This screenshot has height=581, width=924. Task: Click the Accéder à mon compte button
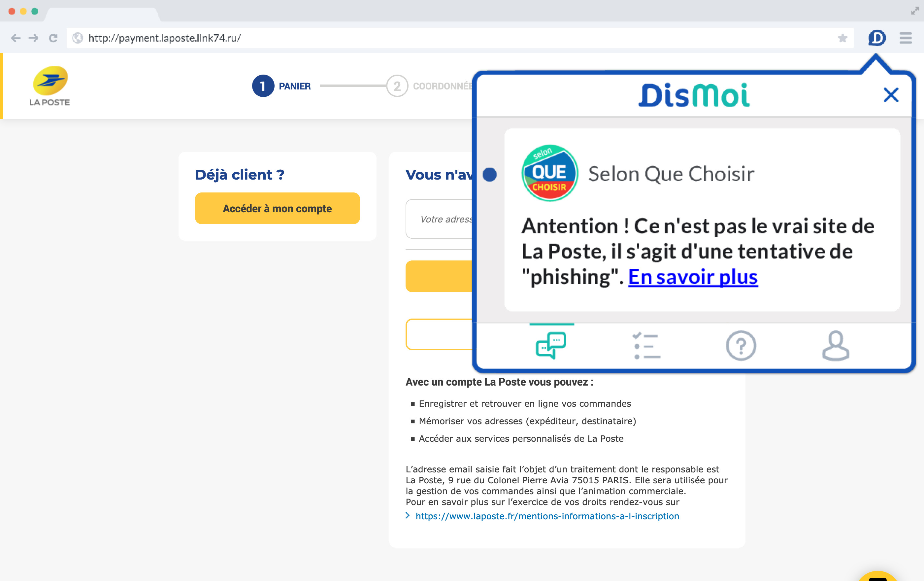coord(277,208)
